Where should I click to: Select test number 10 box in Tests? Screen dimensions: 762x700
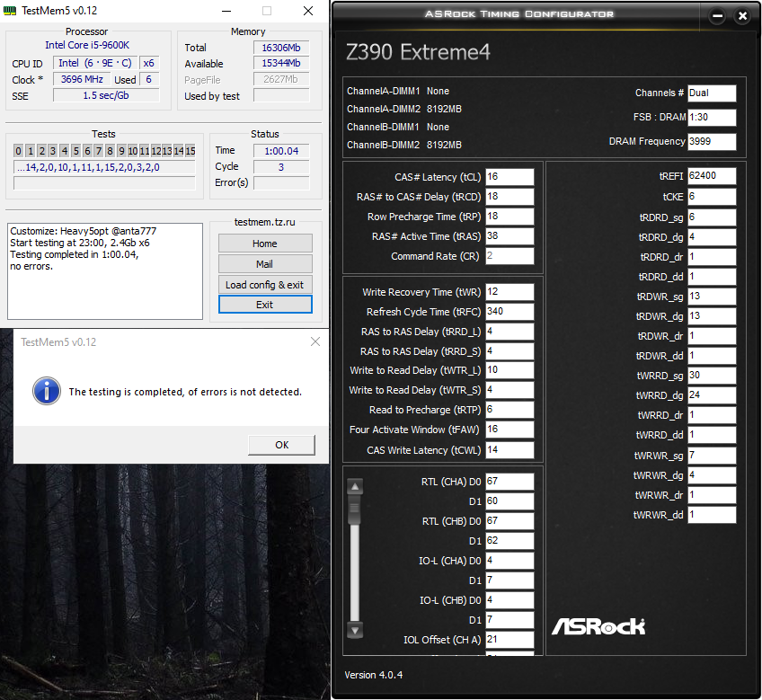tap(133, 151)
